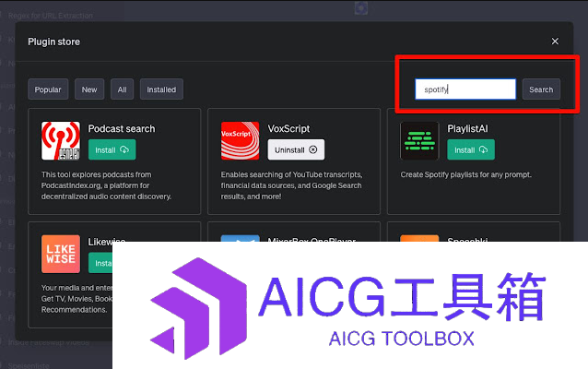588x369 pixels.
Task: Focus the plugin search field containing spotify
Action: [x=465, y=89]
